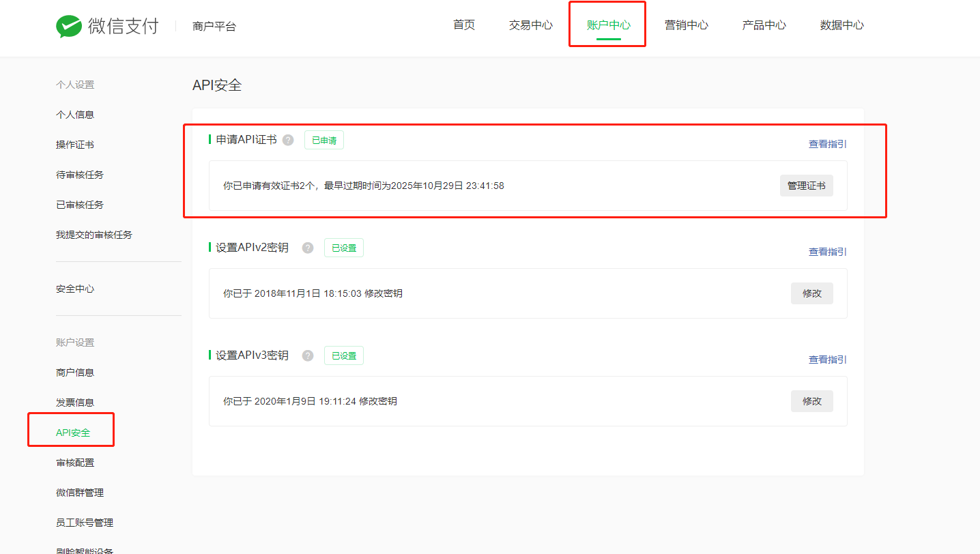
Task: Open 操作证书 in the sidebar
Action: point(75,145)
